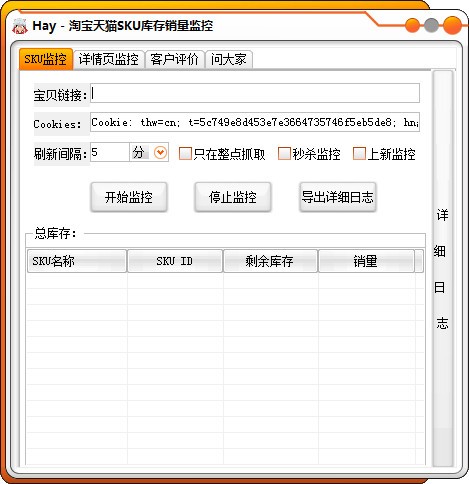
Task: Click the 总库存 label
Action: coord(55,233)
